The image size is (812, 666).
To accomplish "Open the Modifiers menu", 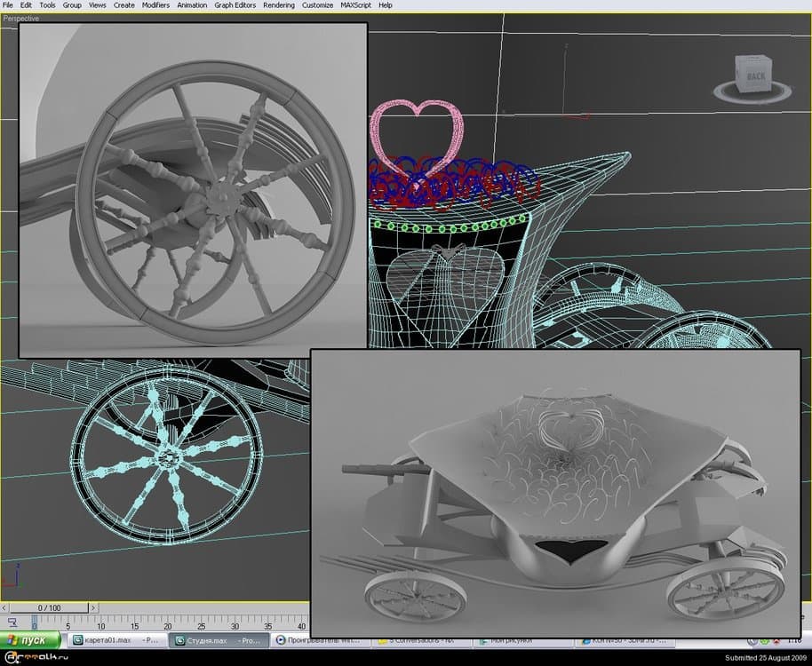I will pos(155,5).
